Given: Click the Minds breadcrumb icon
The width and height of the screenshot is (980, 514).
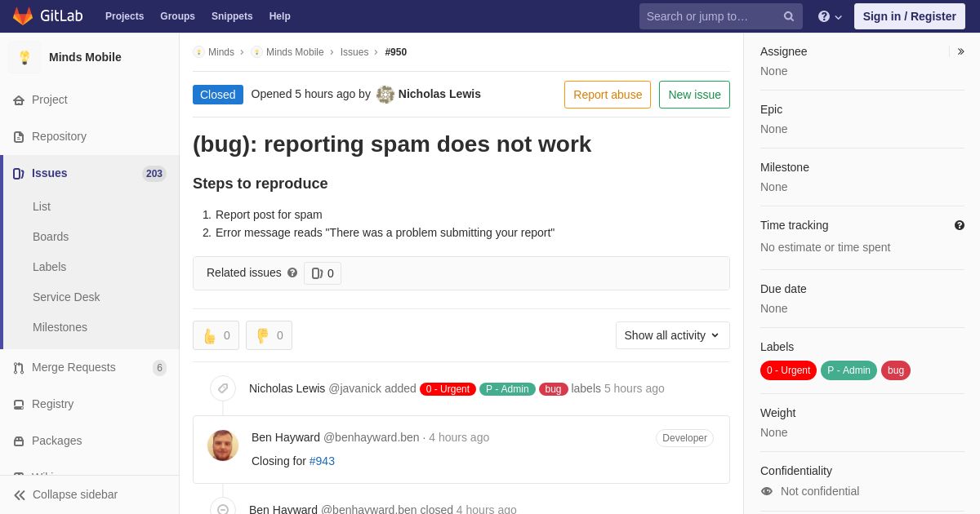Looking at the screenshot, I should pyautogui.click(x=198, y=52).
